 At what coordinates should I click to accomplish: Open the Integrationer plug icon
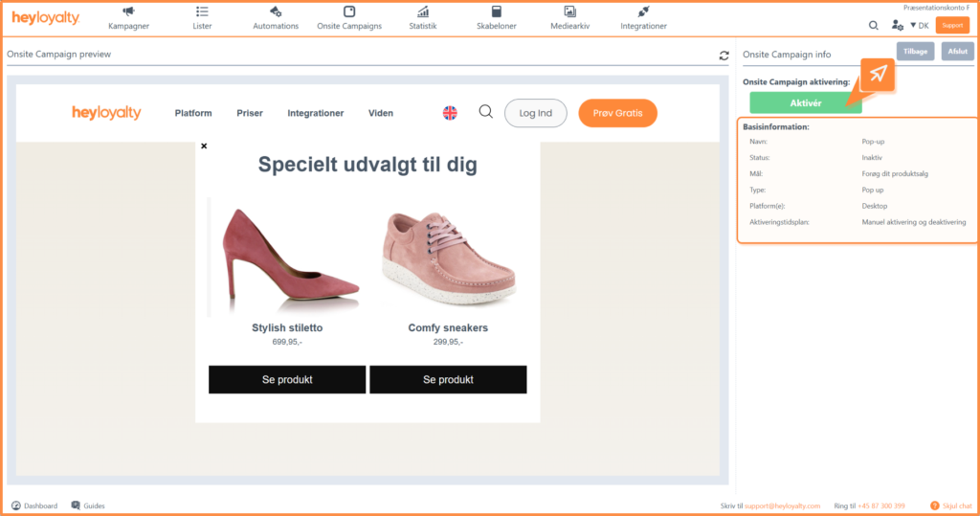pos(643,11)
